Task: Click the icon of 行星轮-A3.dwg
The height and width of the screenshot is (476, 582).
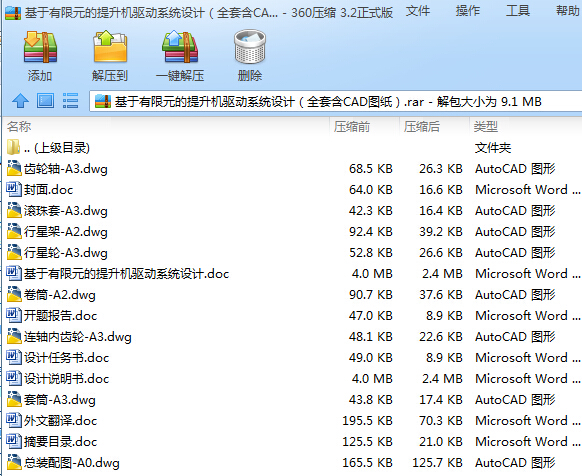Action: pos(14,252)
